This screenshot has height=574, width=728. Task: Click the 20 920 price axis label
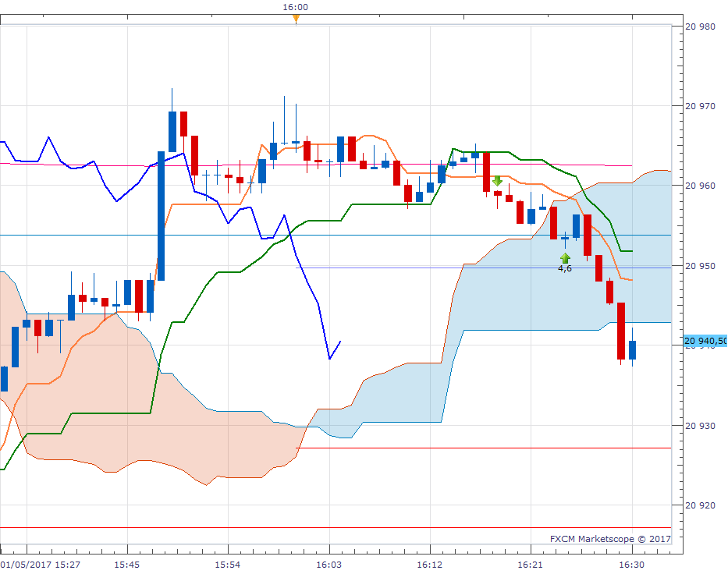[700, 505]
